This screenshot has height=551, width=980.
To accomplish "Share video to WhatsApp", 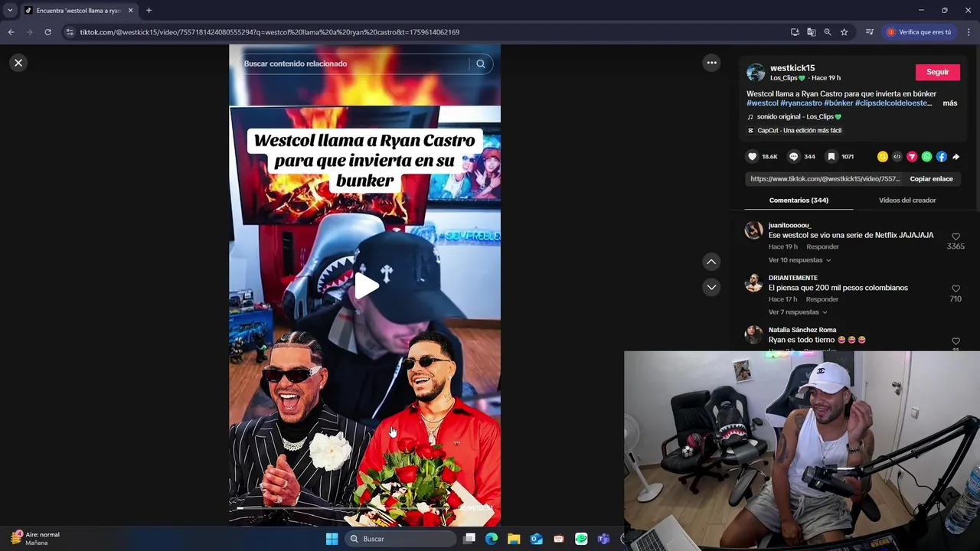I will [x=927, y=156].
